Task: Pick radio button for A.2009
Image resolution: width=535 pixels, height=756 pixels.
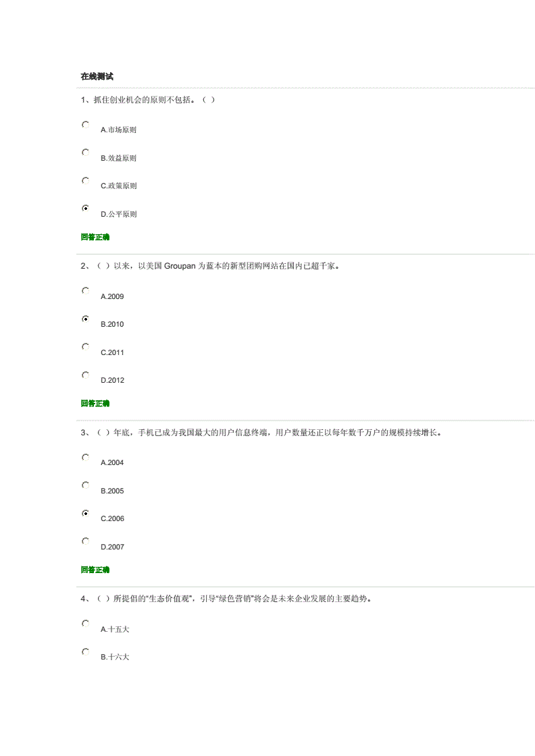Action: tap(85, 291)
